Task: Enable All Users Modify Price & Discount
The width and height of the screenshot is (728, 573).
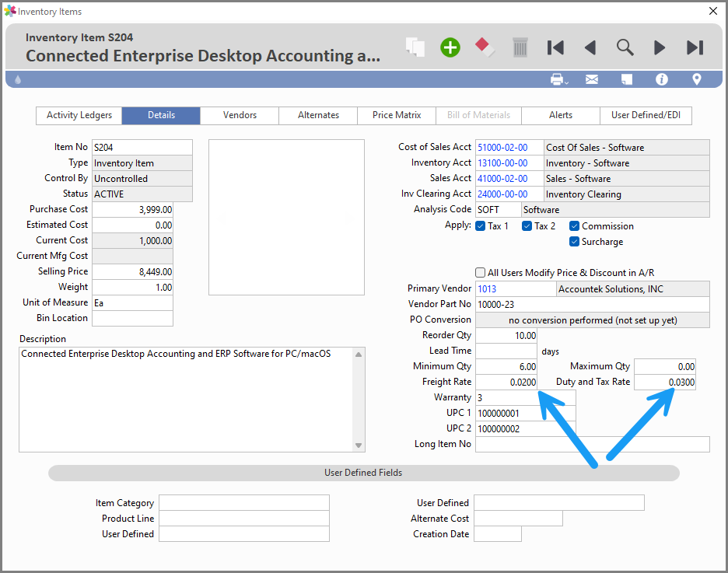Action: pyautogui.click(x=481, y=272)
